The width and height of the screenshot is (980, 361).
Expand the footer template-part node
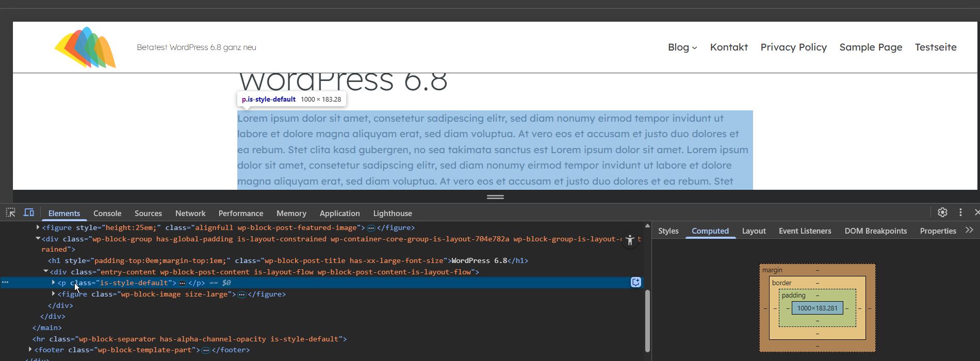click(30, 350)
